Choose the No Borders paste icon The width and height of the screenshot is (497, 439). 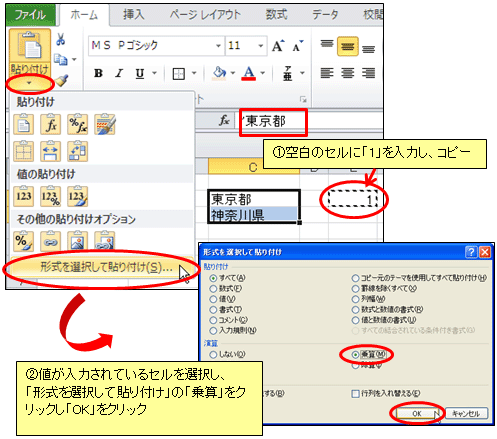point(23,151)
